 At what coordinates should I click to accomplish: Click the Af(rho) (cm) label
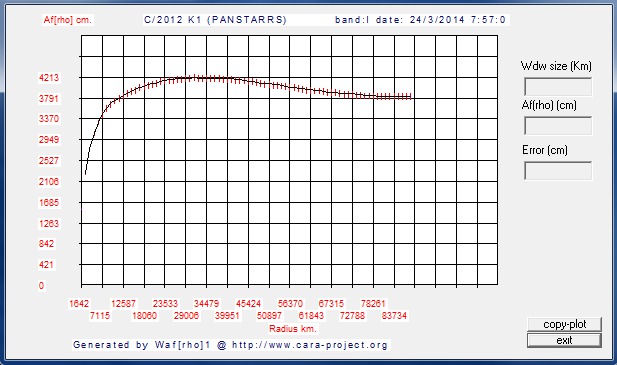click(549, 105)
